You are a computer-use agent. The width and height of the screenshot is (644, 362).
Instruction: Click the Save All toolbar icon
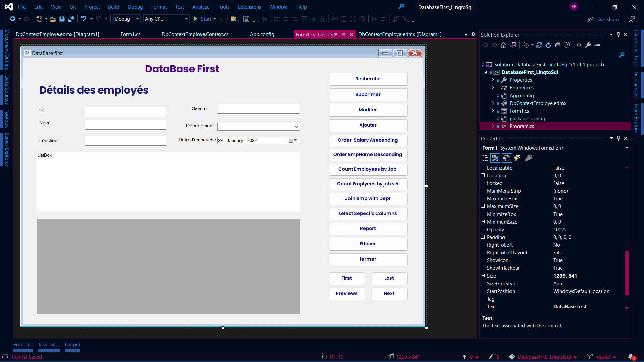click(x=71, y=19)
